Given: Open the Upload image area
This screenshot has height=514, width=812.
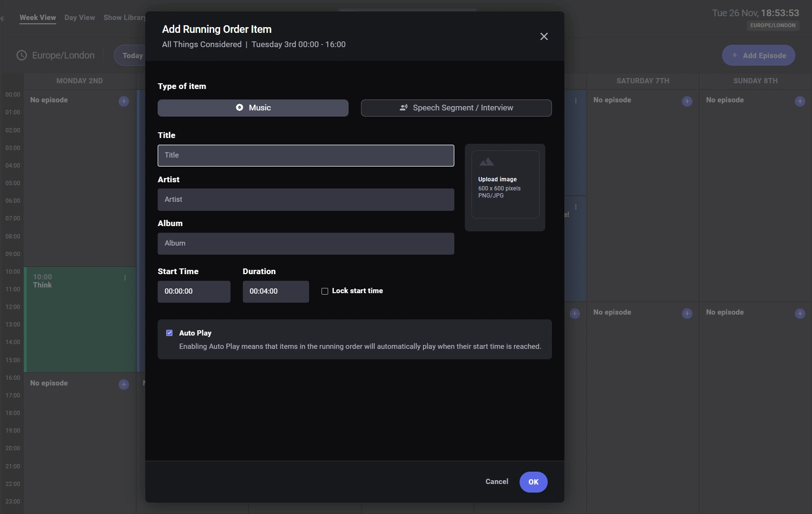Looking at the screenshot, I should point(505,185).
